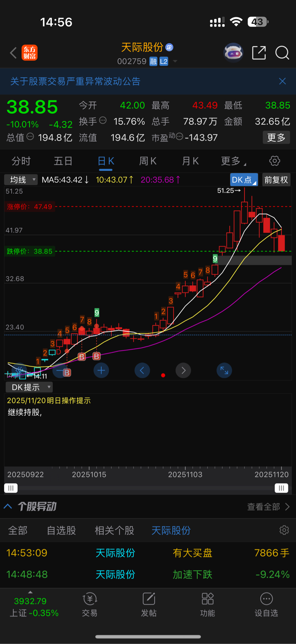The image size is (296, 644).
Task: Open the robot assistant avatar
Action: pyautogui.click(x=234, y=52)
